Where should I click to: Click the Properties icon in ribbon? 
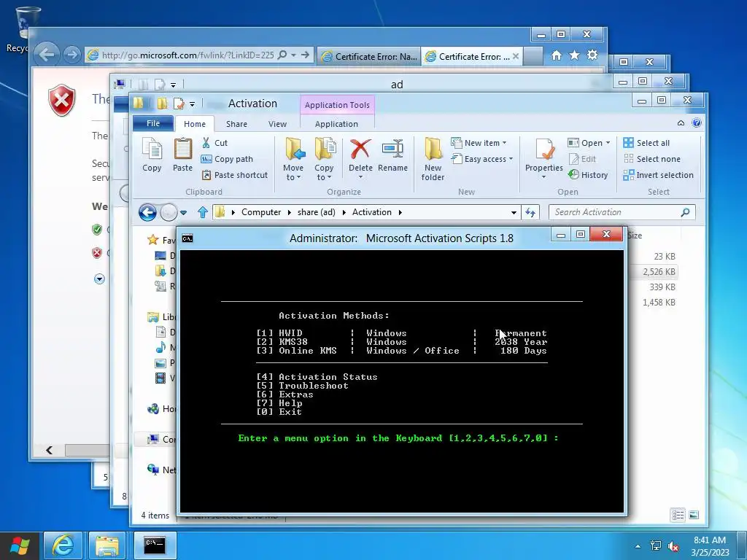(x=544, y=149)
